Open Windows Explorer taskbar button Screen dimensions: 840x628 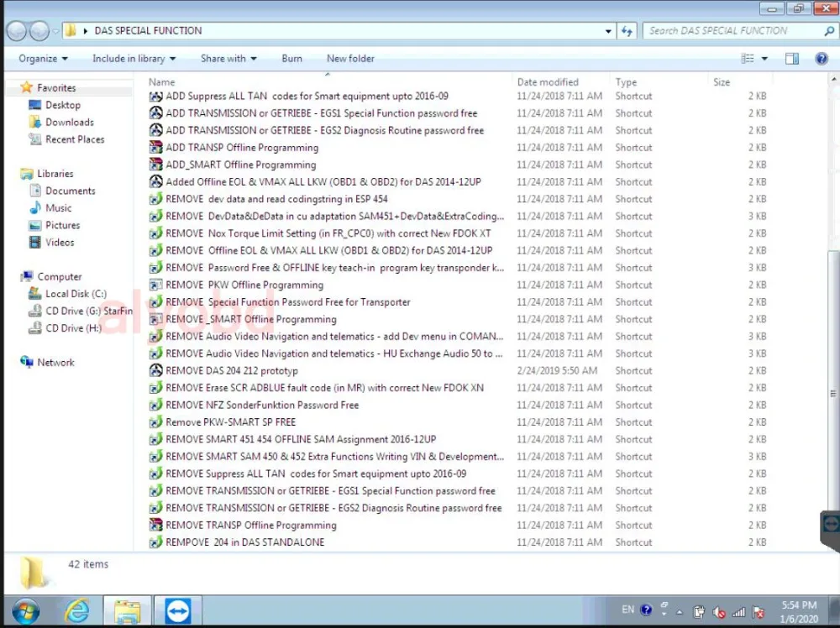pyautogui.click(x=127, y=611)
